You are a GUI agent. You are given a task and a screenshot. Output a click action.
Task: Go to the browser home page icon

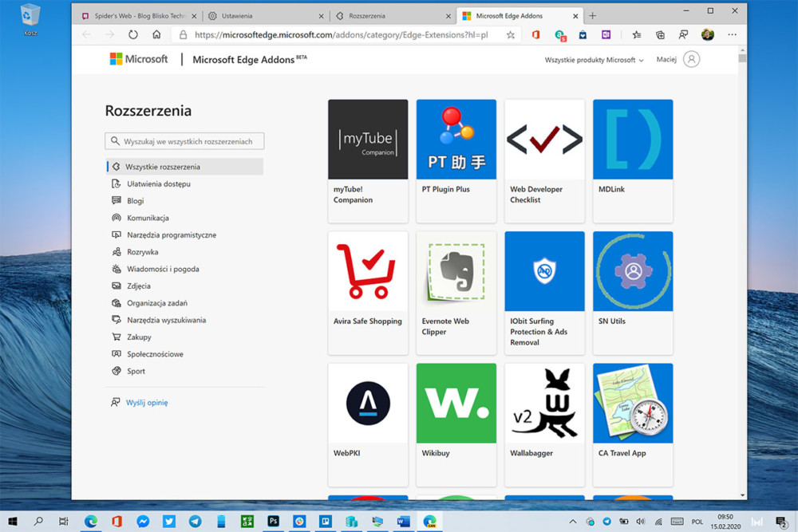click(x=156, y=34)
